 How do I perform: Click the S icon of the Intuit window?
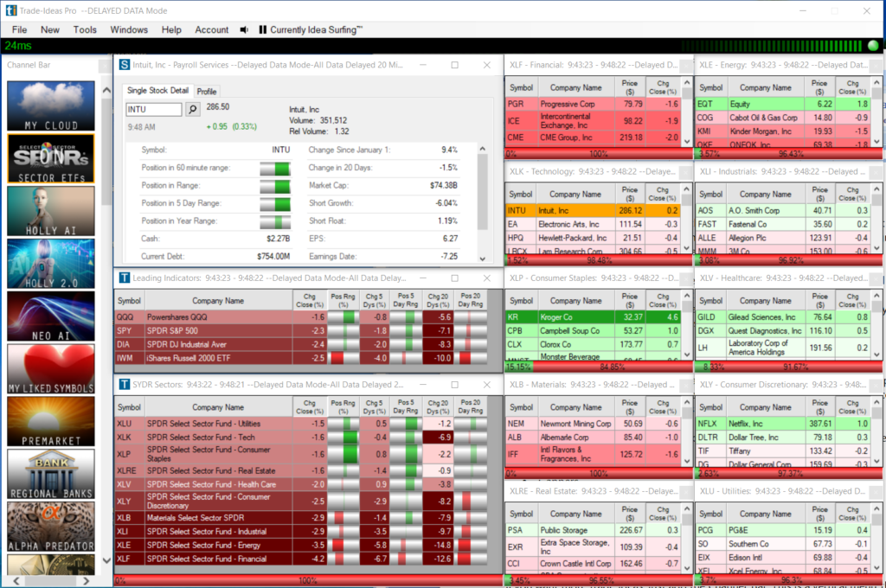point(125,65)
